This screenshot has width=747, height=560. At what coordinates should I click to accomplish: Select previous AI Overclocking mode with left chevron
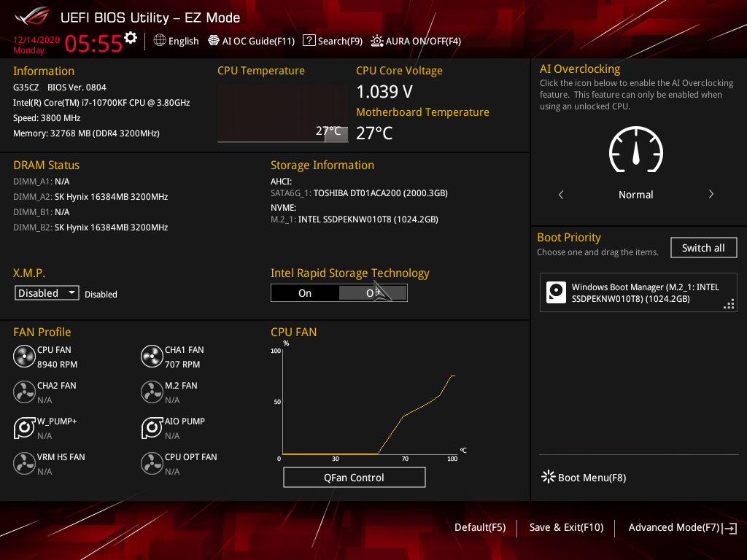pos(561,195)
